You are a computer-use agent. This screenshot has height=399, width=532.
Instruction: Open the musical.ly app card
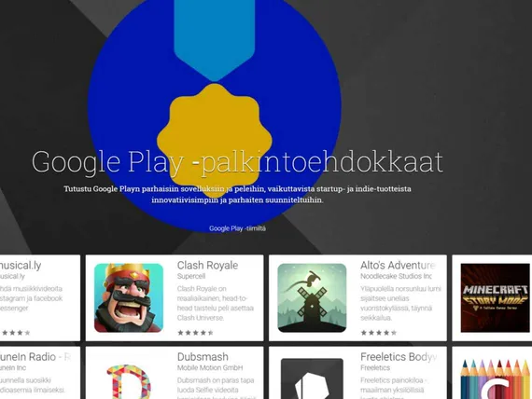[x=40, y=297]
